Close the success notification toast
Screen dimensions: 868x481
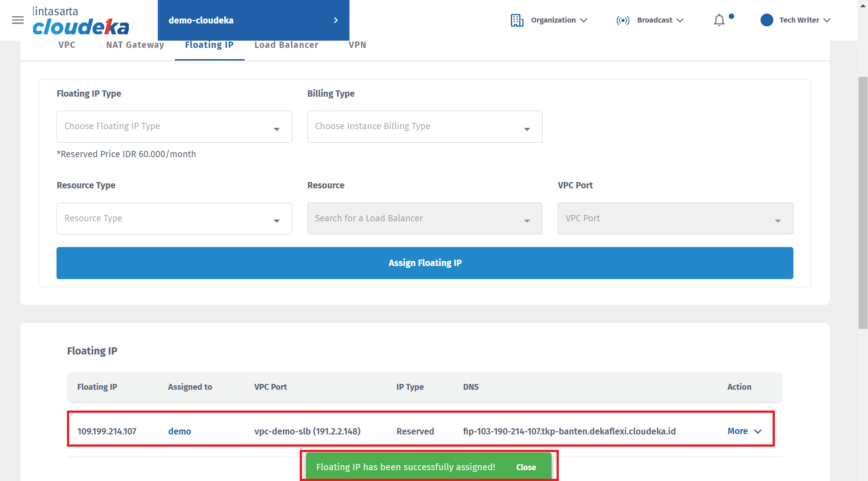526,467
